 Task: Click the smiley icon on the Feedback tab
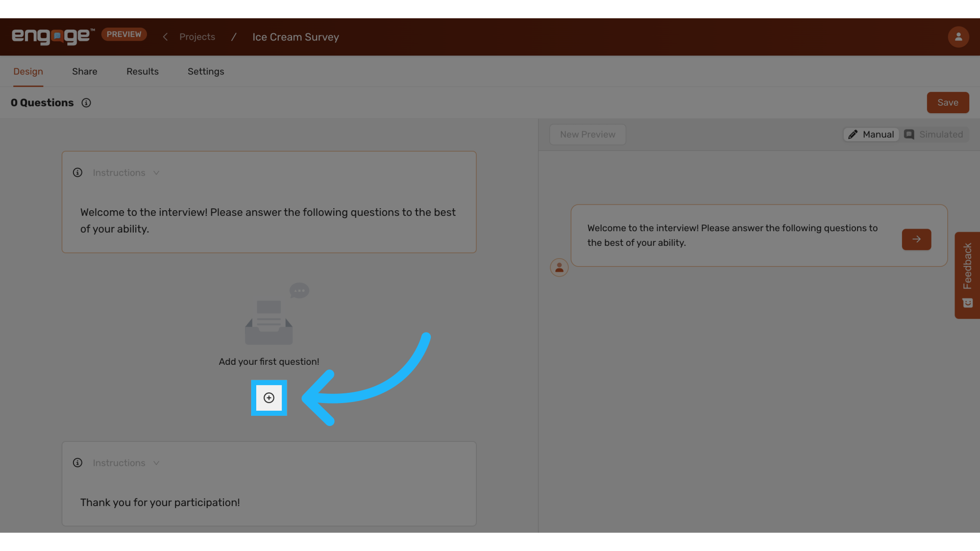[967, 303]
